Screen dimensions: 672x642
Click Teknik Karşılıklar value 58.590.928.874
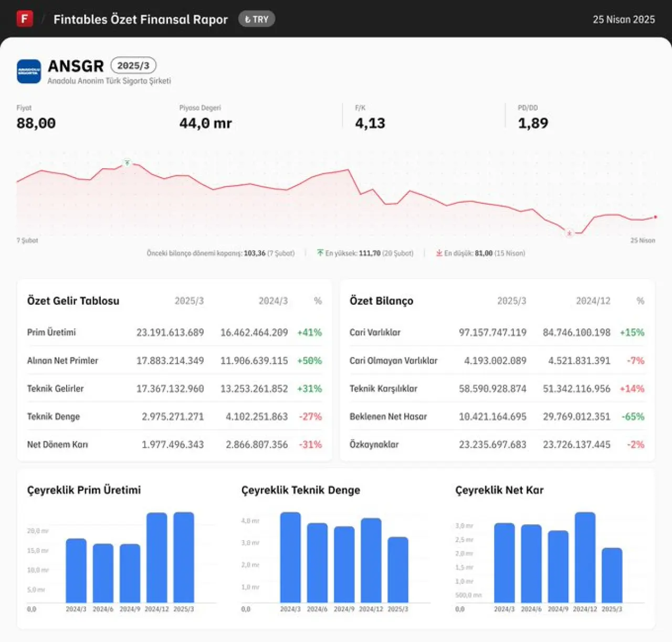coord(492,388)
